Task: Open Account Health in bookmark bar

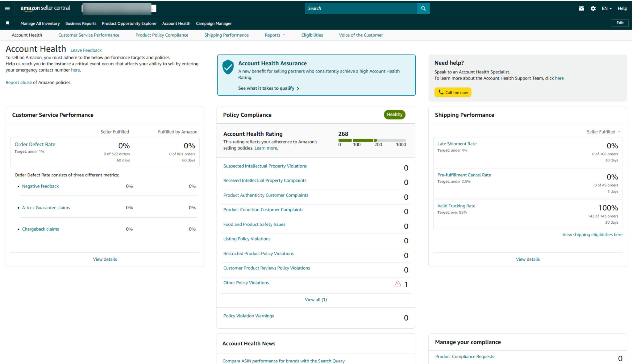Action: click(176, 23)
